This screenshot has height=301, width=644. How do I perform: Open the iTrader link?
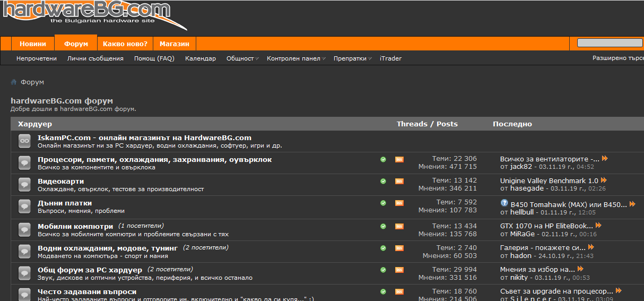click(x=391, y=58)
